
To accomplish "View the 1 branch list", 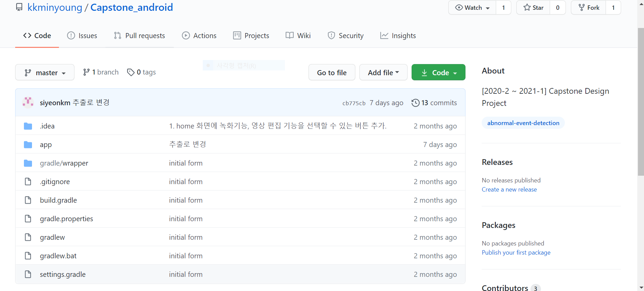I will point(101,72).
